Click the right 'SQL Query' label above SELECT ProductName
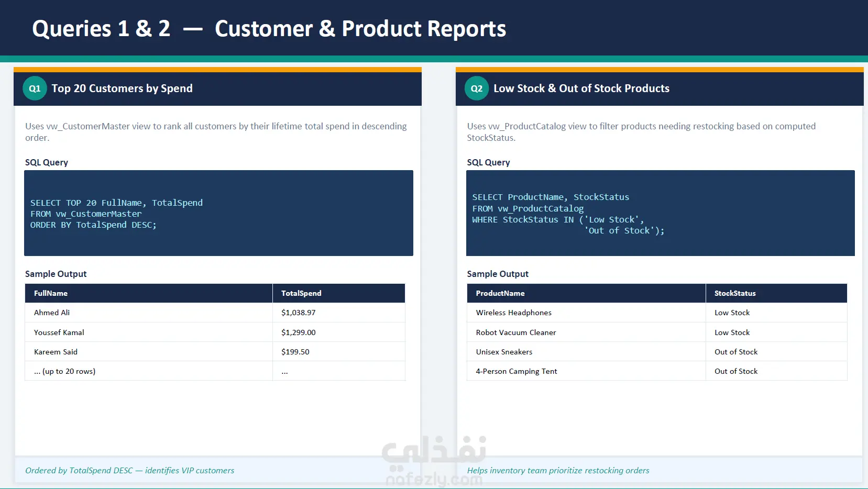This screenshot has height=489, width=868. (x=488, y=162)
